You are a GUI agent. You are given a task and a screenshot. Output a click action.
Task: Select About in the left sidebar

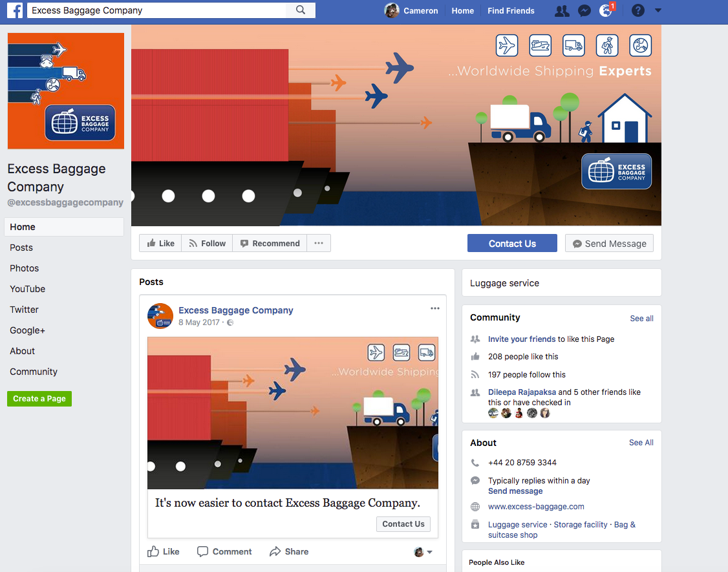23,351
